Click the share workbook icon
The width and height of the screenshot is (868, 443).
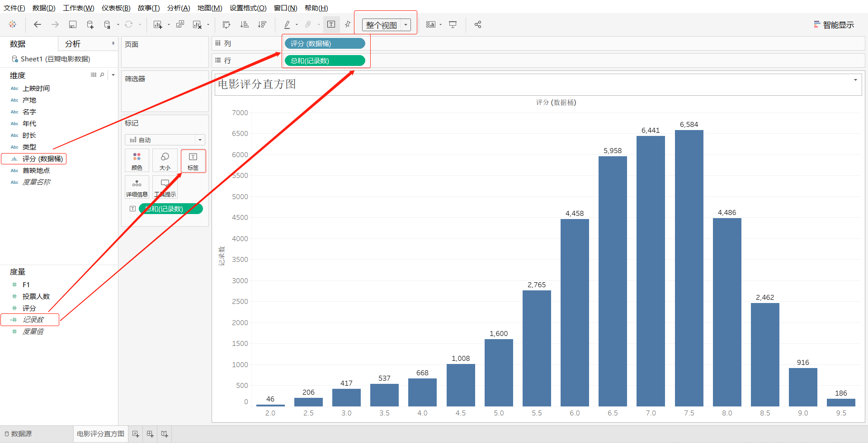[478, 24]
